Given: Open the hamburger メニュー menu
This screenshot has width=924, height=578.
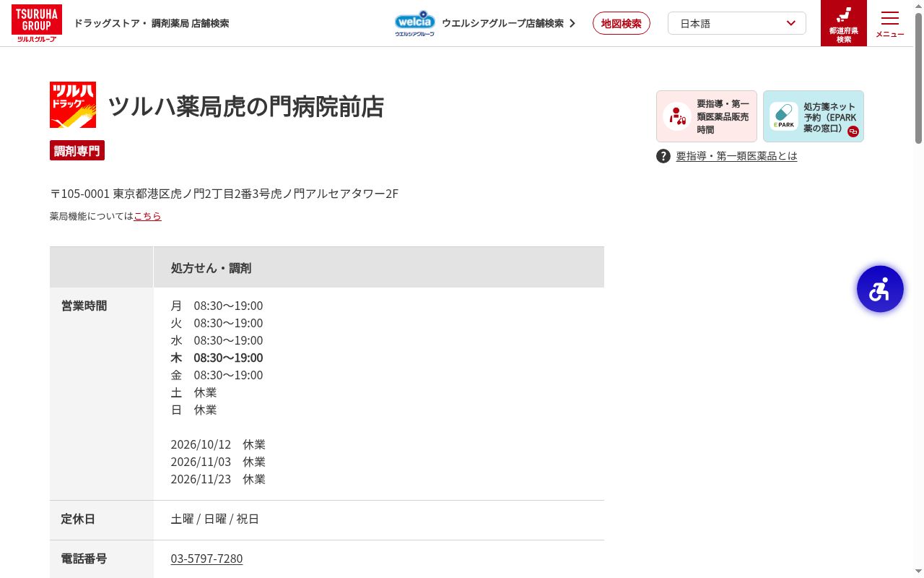Looking at the screenshot, I should 890,23.
